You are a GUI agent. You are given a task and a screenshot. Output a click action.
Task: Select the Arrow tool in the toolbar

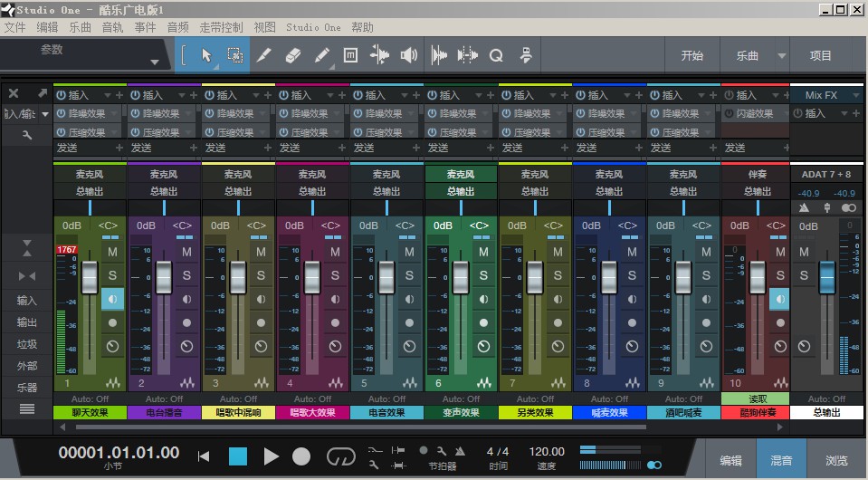206,55
